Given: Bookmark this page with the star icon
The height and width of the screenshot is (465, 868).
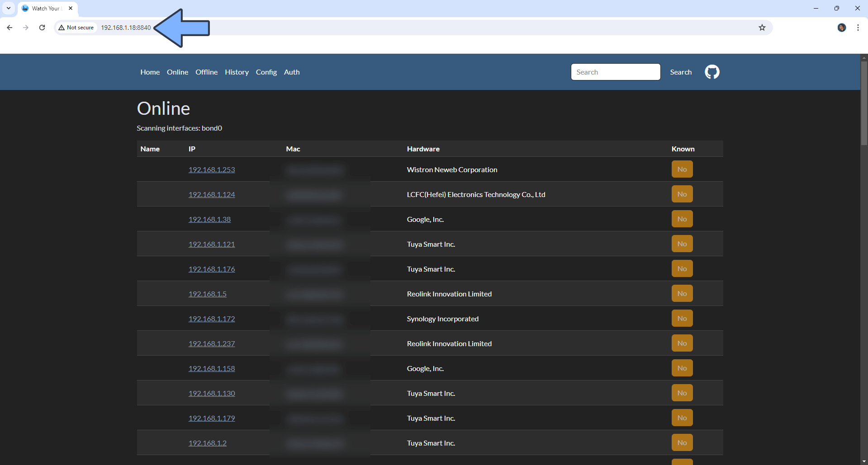Looking at the screenshot, I should click(762, 28).
